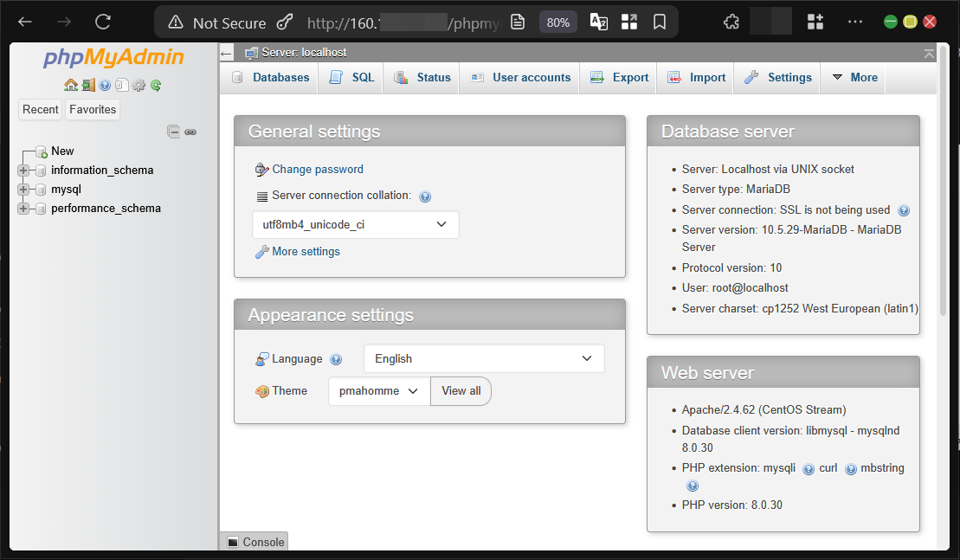Open the navigation panel settings gear icon
960x560 pixels.
point(139,85)
